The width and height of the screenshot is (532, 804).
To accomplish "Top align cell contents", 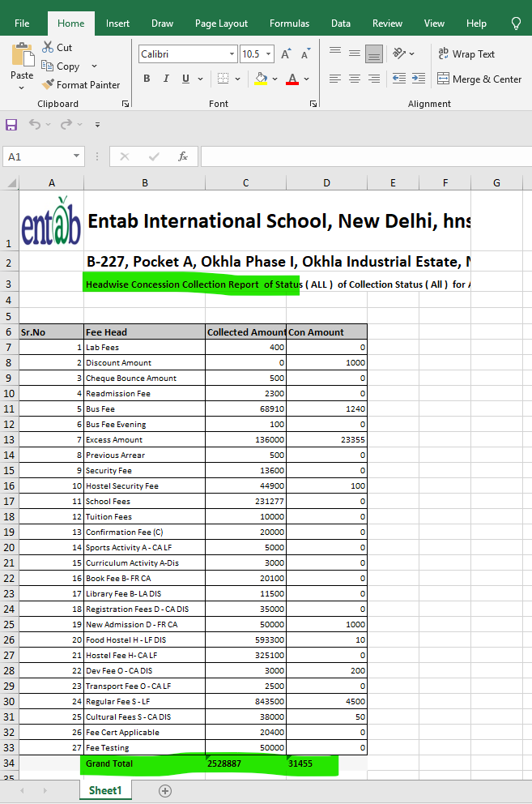I will tap(335, 53).
